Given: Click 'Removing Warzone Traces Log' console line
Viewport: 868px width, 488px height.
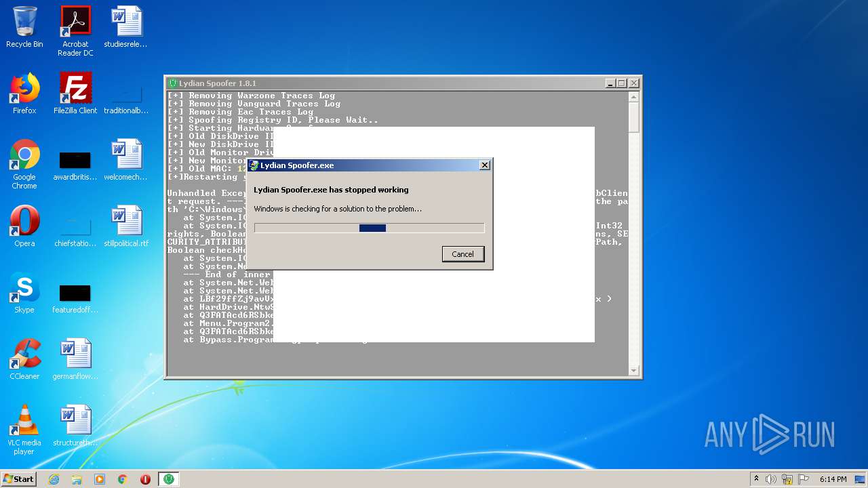Looking at the screenshot, I should [x=252, y=96].
